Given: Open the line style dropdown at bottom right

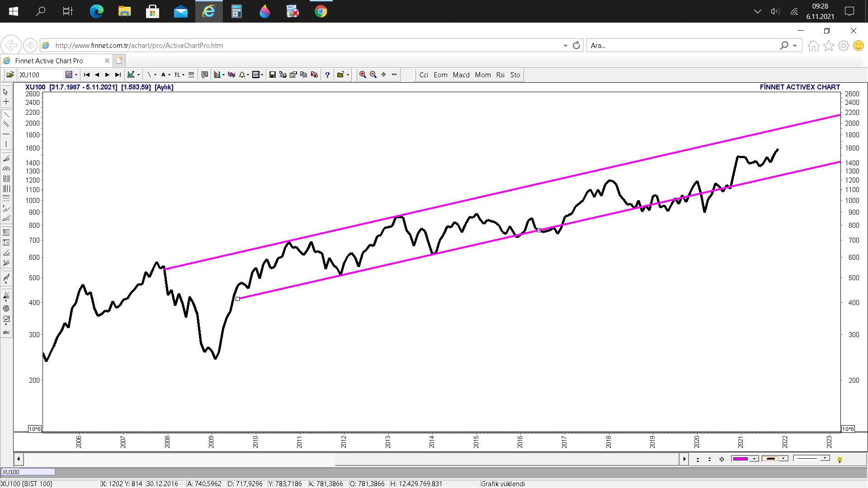Looking at the screenshot, I should (x=825, y=459).
